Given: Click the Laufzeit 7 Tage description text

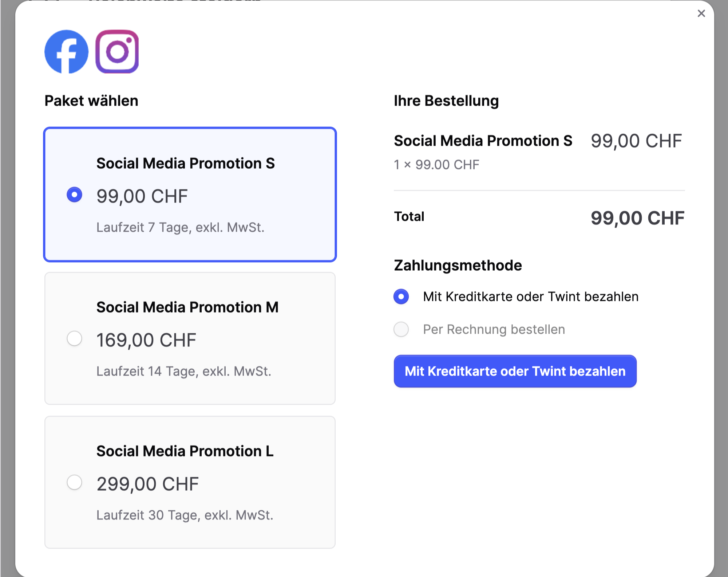Looking at the screenshot, I should point(181,227).
